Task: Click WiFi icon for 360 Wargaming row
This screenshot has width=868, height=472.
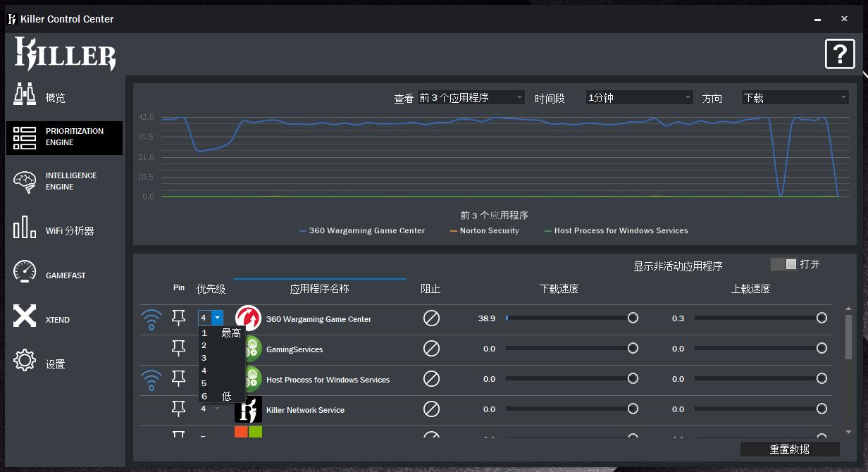Action: [x=151, y=319]
